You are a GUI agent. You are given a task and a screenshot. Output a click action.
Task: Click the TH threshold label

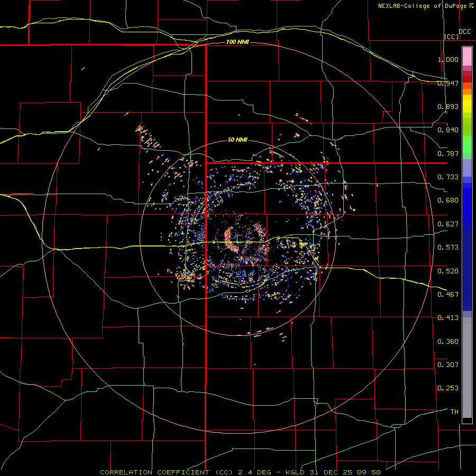454,412
